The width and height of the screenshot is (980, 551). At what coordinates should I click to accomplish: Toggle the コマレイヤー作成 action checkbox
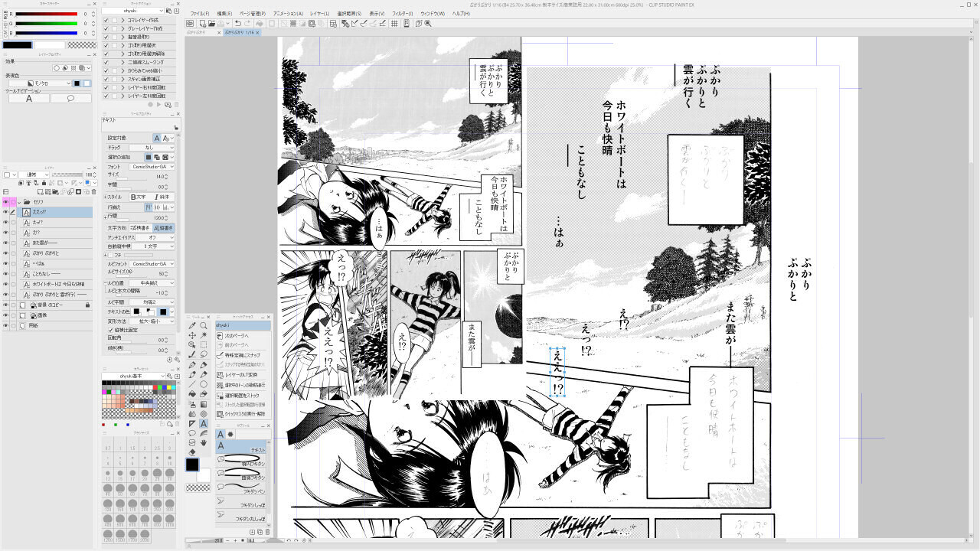[106, 20]
